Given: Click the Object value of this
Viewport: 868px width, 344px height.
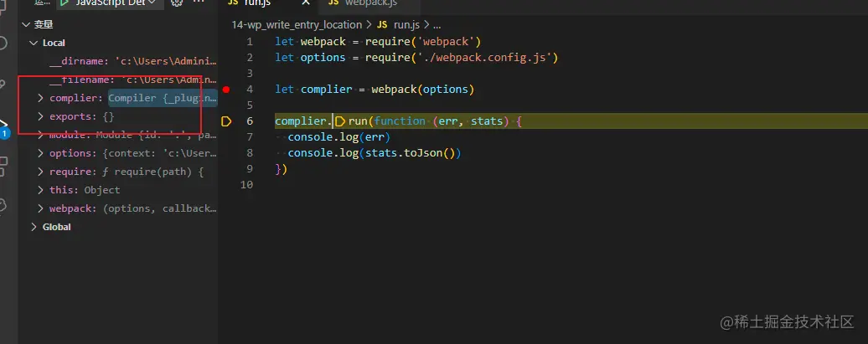Looking at the screenshot, I should pos(102,190).
